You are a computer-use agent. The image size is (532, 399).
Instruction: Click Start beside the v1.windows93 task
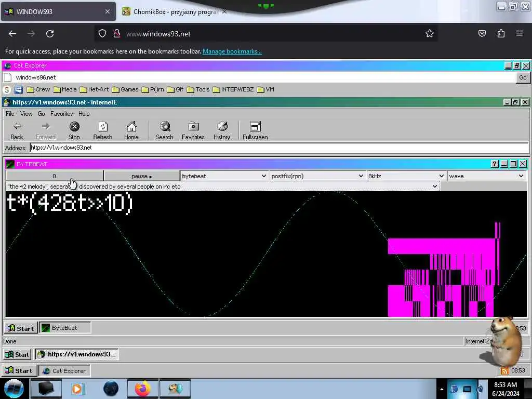(18, 354)
